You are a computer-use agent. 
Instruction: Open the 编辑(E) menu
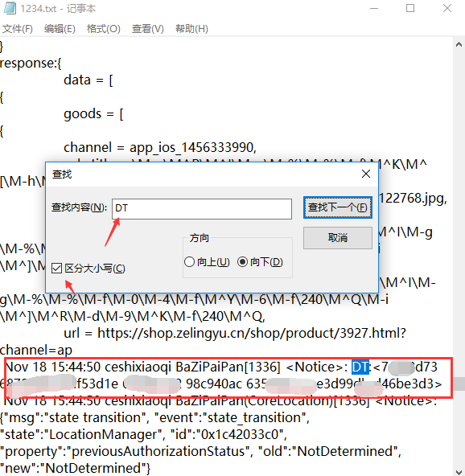(60, 29)
